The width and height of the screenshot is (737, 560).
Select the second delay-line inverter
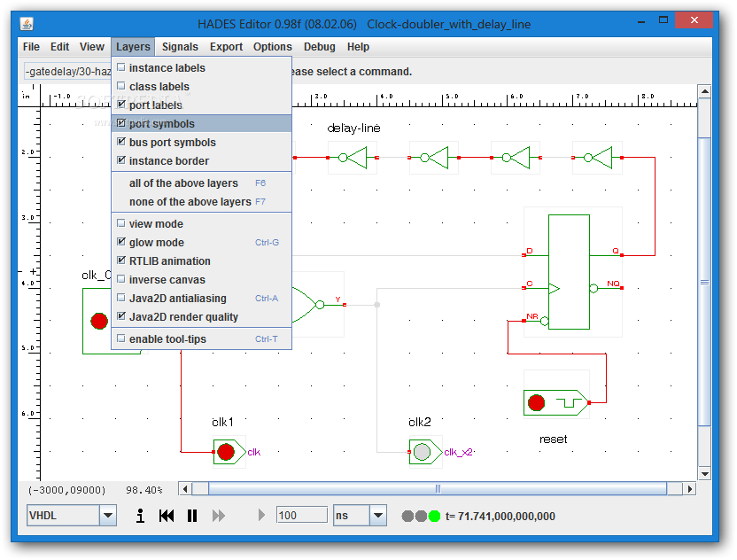[x=434, y=158]
